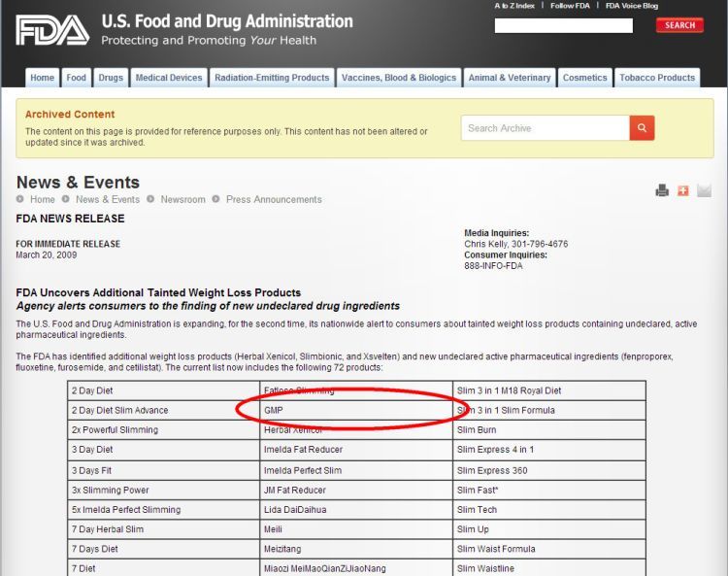The image size is (728, 576).
Task: Click the 'JM Fat Reducer' cell
Action: pos(356,491)
